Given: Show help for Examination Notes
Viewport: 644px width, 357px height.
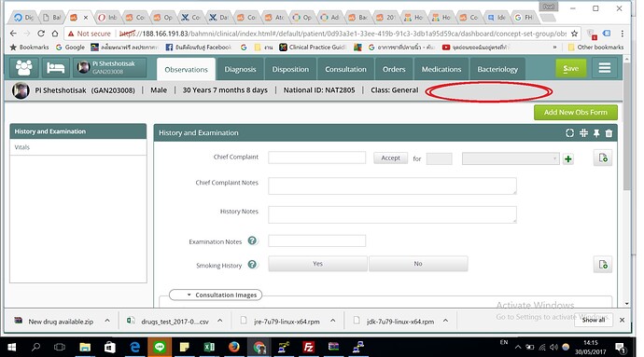Looking at the screenshot, I should [252, 240].
